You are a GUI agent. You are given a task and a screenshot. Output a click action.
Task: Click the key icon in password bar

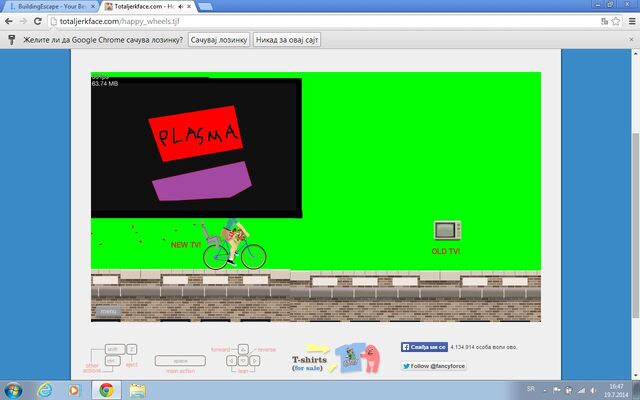point(12,40)
